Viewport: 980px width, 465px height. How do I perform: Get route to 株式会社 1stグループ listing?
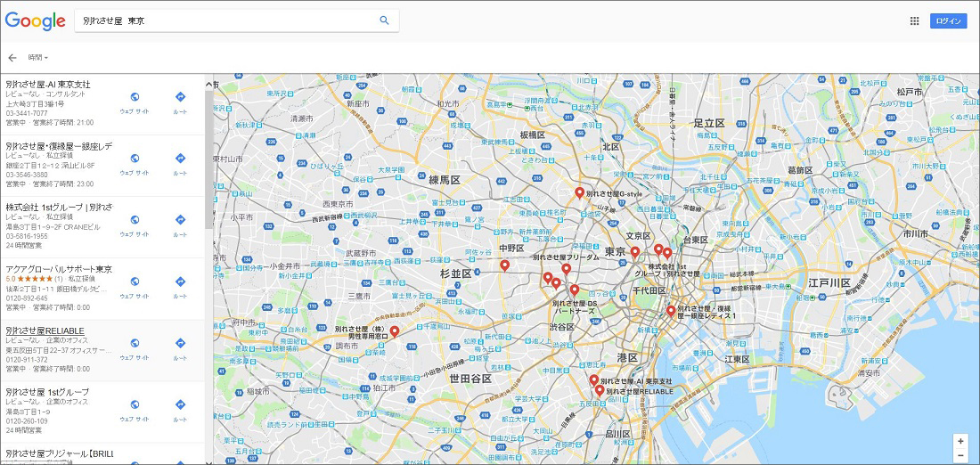click(180, 220)
